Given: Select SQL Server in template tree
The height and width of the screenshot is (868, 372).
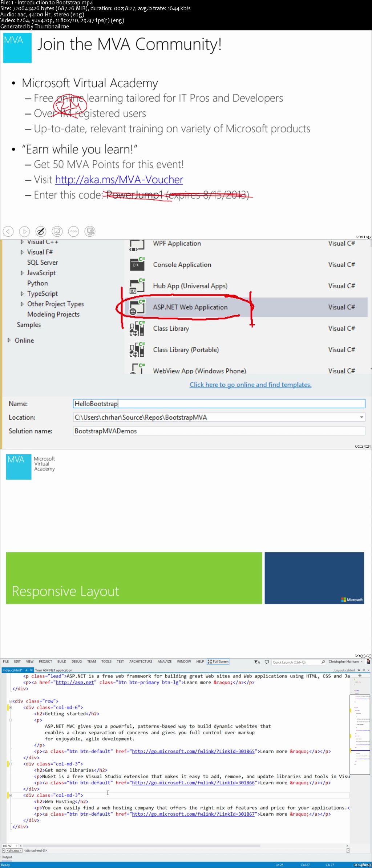Looking at the screenshot, I should click(x=43, y=263).
